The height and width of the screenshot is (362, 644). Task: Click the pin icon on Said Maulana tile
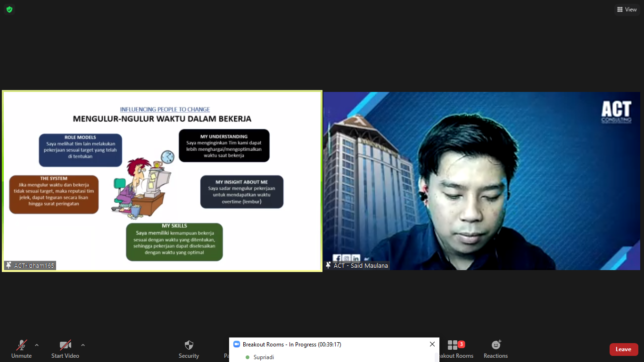pyautogui.click(x=328, y=265)
